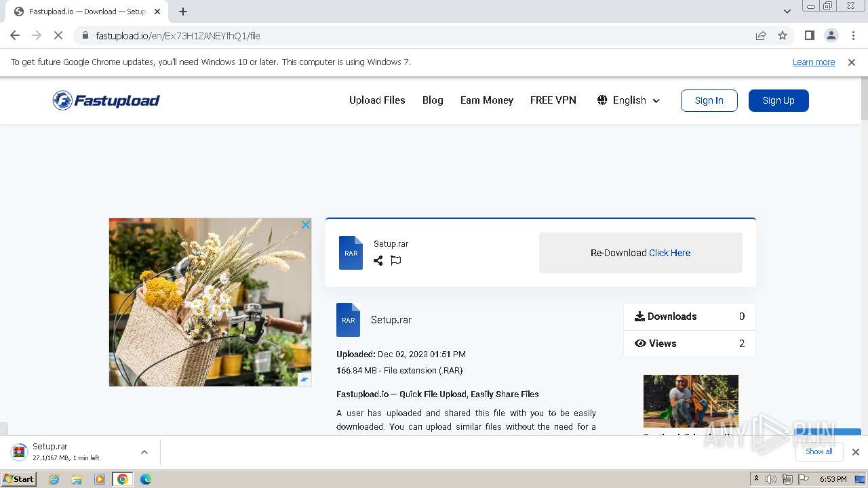Click the network tray icon
The width and height of the screenshot is (868, 488).
(787, 479)
